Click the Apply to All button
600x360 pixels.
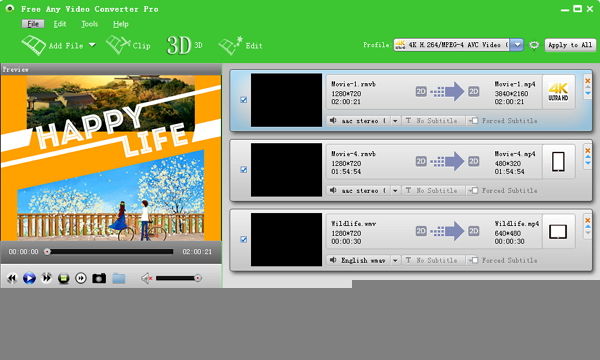coord(570,45)
